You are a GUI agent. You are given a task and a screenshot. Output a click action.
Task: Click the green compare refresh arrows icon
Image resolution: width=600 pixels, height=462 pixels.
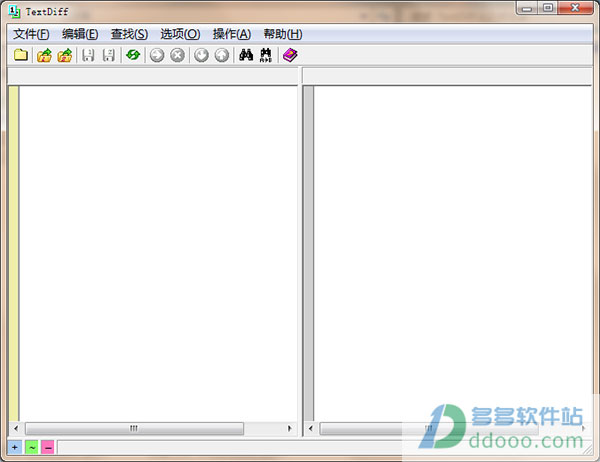133,55
